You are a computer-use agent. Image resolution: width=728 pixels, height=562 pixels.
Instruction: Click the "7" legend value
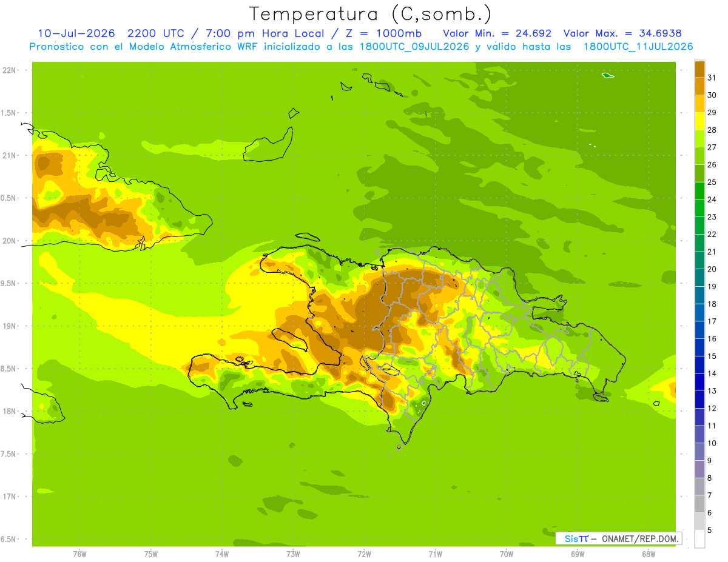click(710, 495)
